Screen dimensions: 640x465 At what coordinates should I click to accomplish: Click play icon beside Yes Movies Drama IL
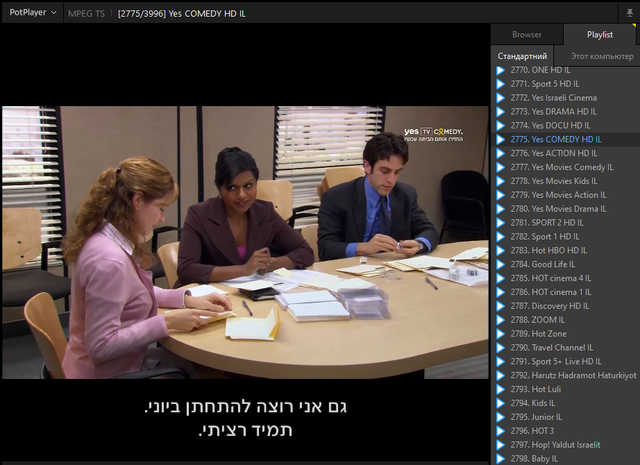pyautogui.click(x=500, y=209)
